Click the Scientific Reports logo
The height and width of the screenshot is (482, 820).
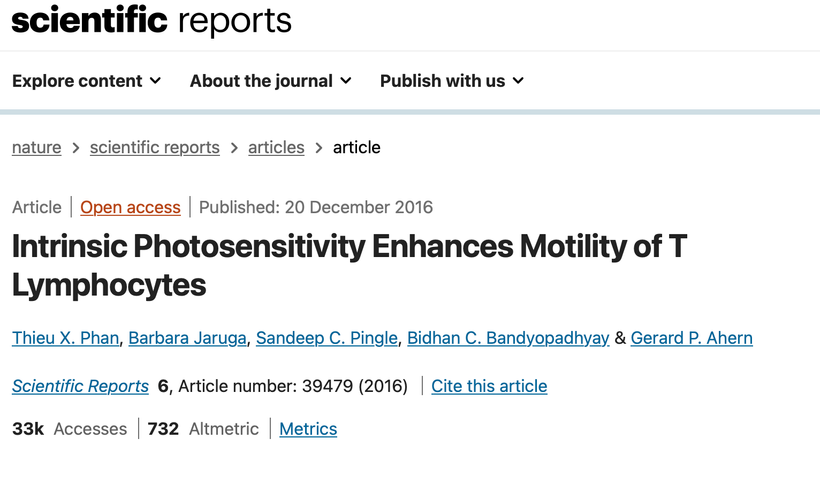point(151,21)
